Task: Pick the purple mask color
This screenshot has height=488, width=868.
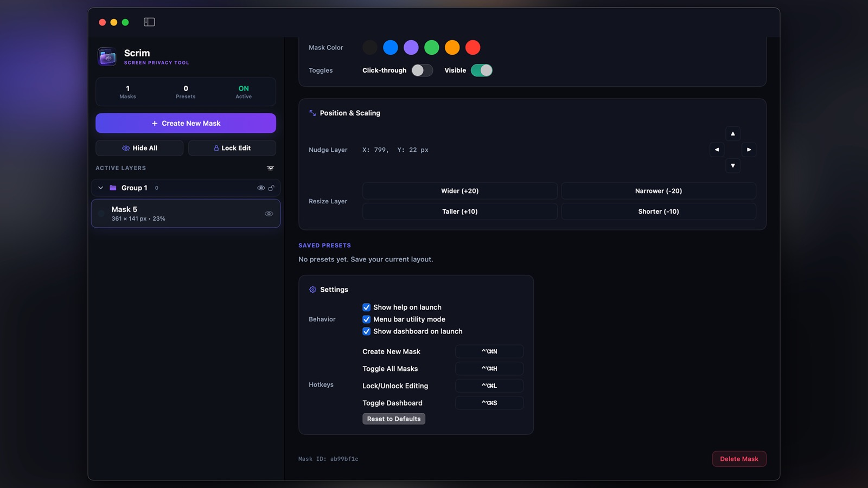Action: pyautogui.click(x=411, y=48)
